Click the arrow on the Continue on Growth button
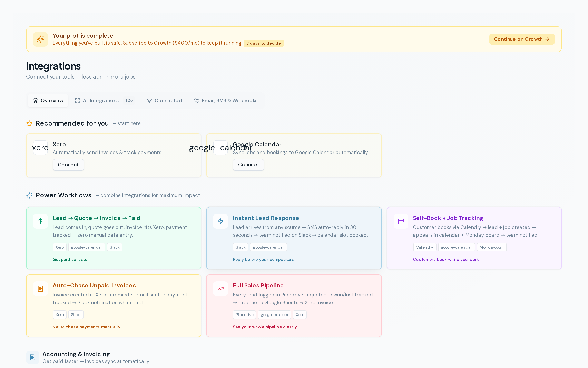This screenshot has width=588, height=368. (x=547, y=39)
